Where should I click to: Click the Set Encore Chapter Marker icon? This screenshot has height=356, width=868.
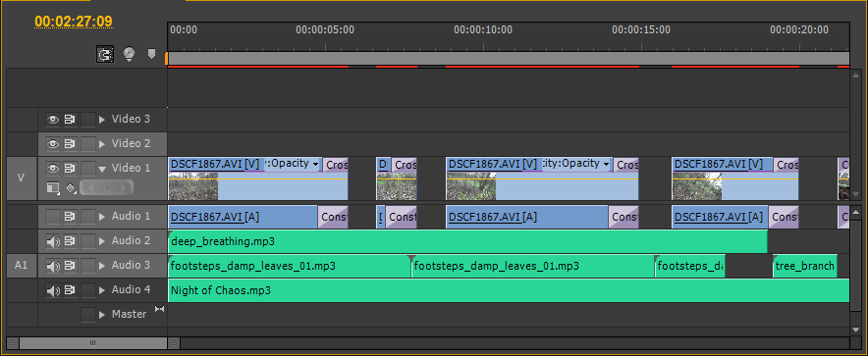[129, 54]
